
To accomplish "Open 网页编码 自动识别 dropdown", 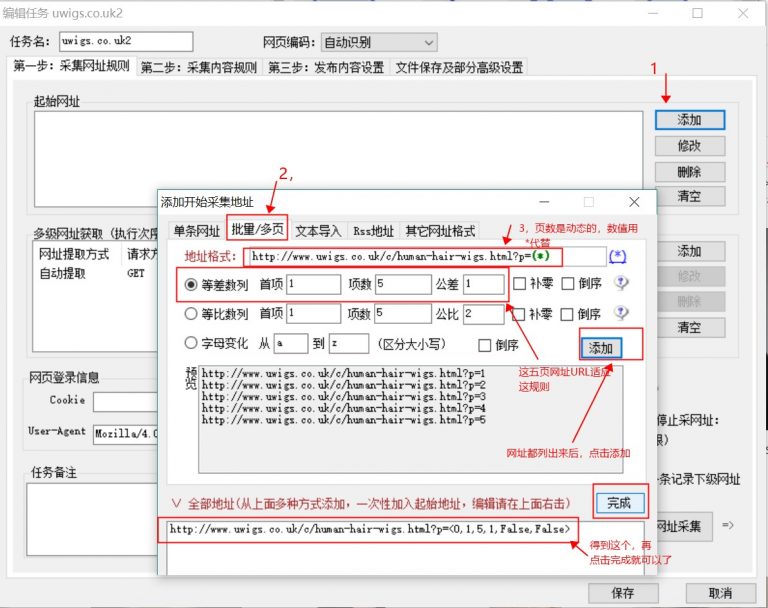I will [379, 43].
